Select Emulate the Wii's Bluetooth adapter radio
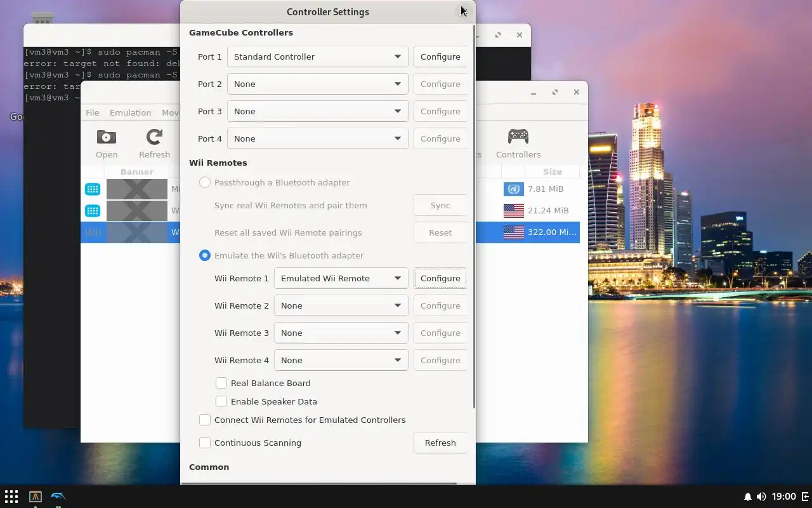 pos(204,255)
